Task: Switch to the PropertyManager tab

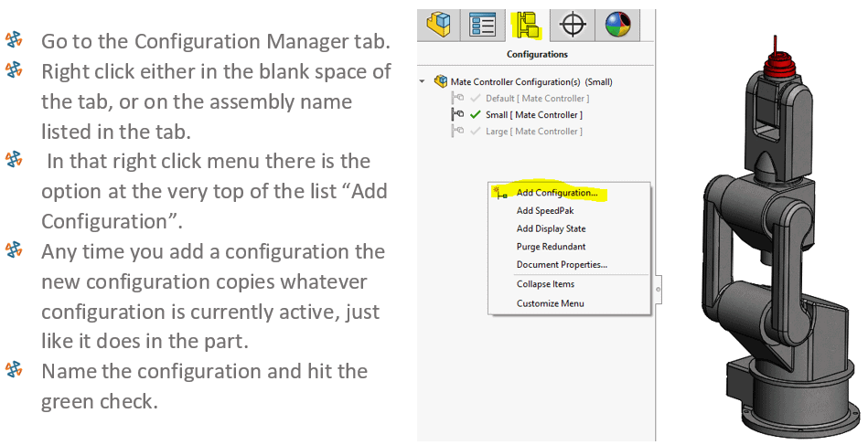Action: 482,25
